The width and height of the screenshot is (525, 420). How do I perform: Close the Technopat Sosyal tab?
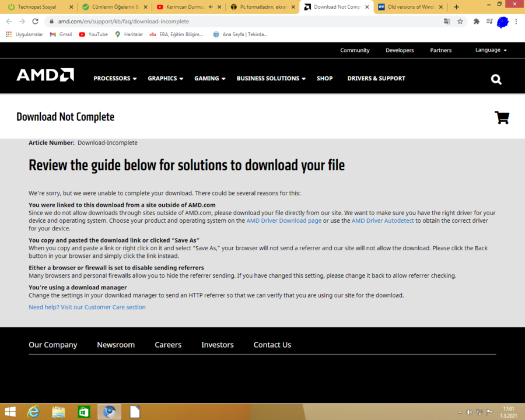71,7
